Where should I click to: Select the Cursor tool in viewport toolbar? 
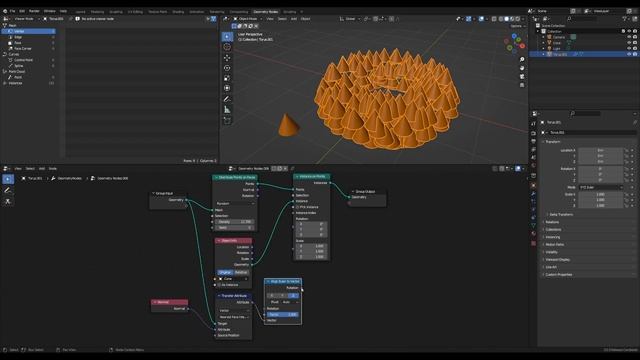tap(227, 47)
